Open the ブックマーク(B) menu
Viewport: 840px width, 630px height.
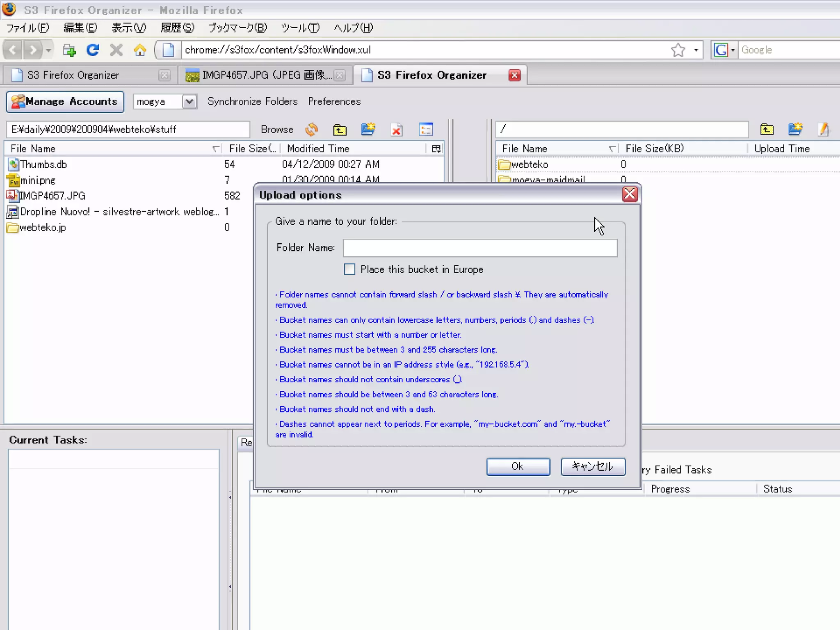pyautogui.click(x=238, y=28)
